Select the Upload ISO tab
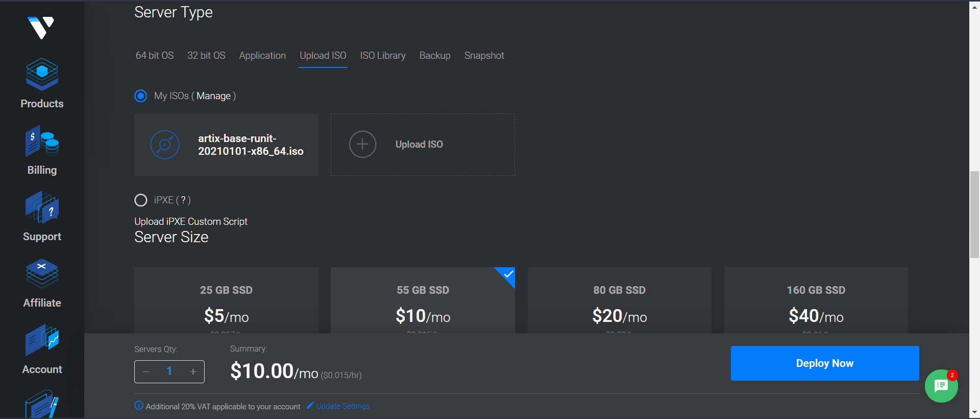 coord(323,55)
